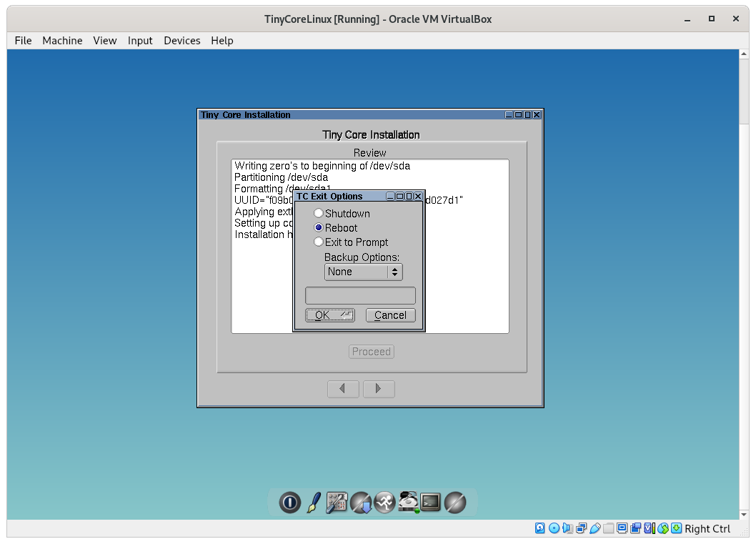
Task: Close the Tiny Core Installation window
Action: coord(537,115)
